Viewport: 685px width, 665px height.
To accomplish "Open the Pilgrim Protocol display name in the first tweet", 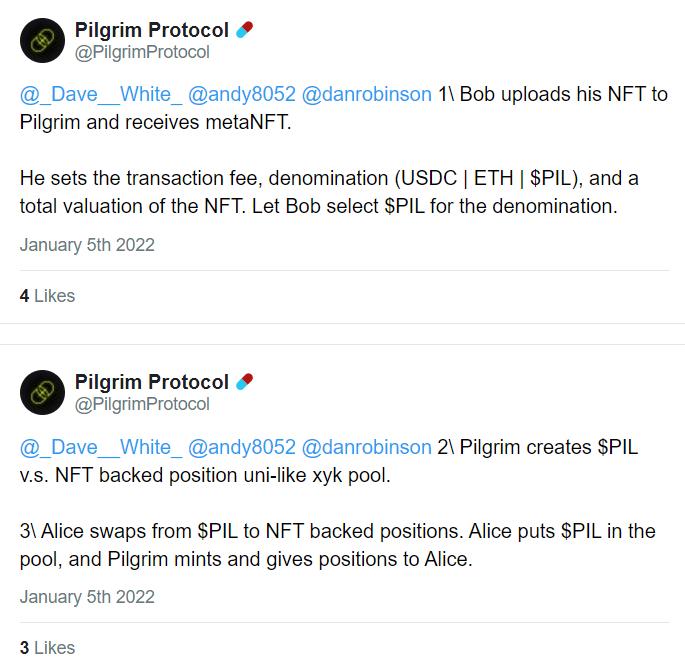I will (x=151, y=30).
